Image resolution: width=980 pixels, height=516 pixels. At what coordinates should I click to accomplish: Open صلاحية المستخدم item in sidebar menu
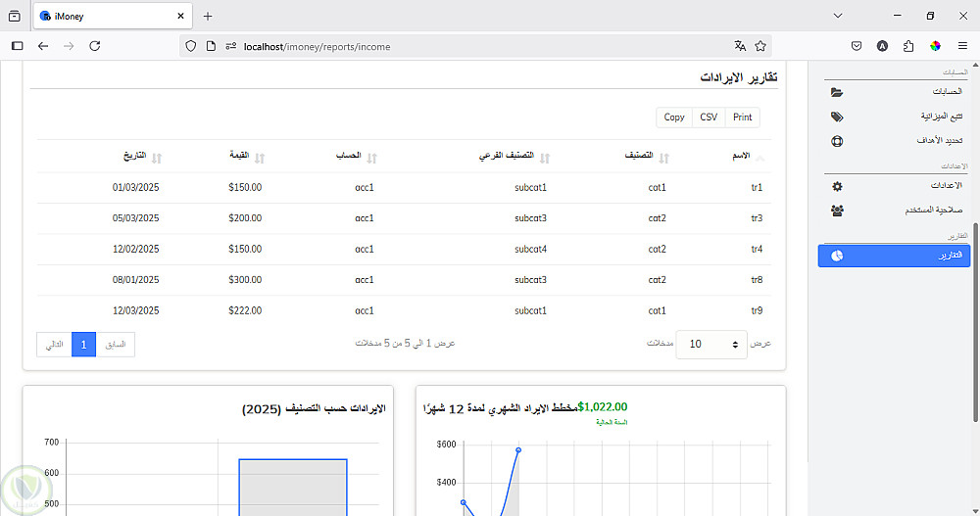point(895,210)
